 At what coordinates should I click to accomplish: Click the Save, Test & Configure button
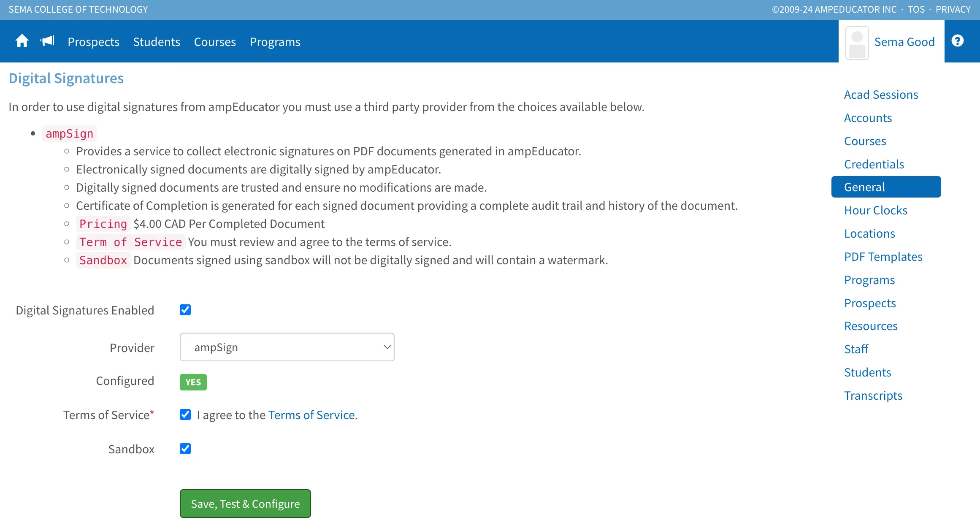(245, 504)
